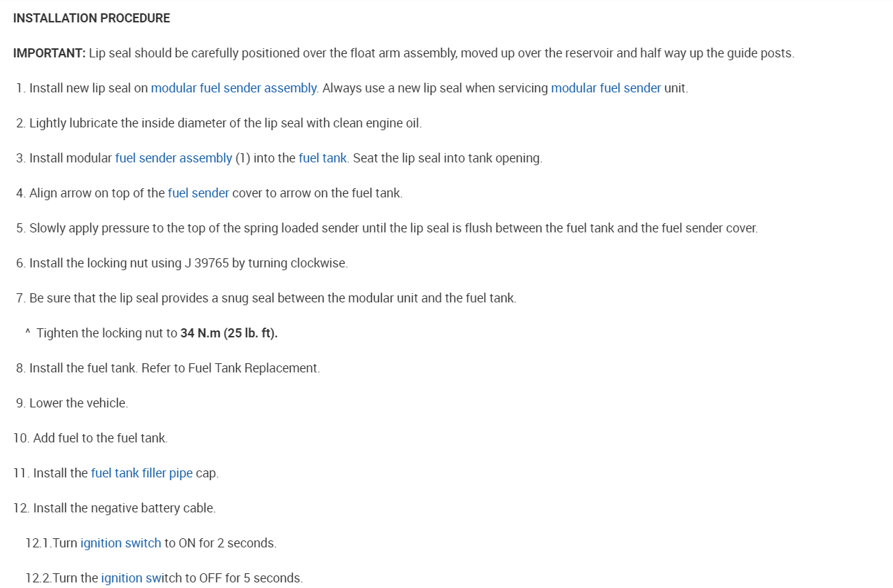Click the Add fuel to the fuel tank step

pyautogui.click(x=100, y=438)
